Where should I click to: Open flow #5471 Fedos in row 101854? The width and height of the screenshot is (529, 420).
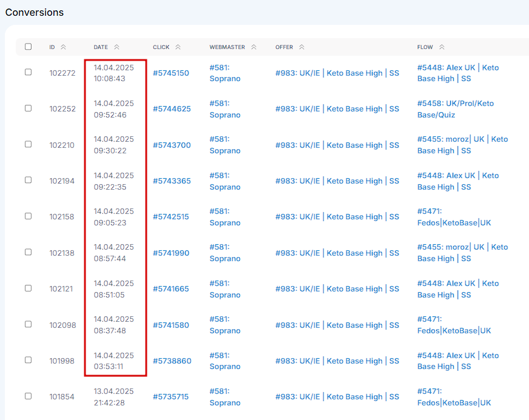pos(454,397)
